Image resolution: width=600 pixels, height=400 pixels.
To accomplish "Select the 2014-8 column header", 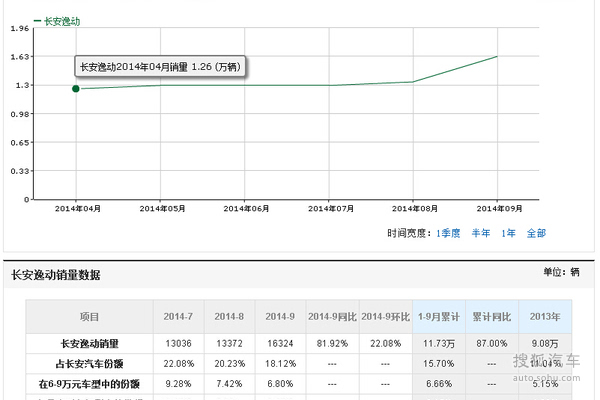I will point(228,316).
